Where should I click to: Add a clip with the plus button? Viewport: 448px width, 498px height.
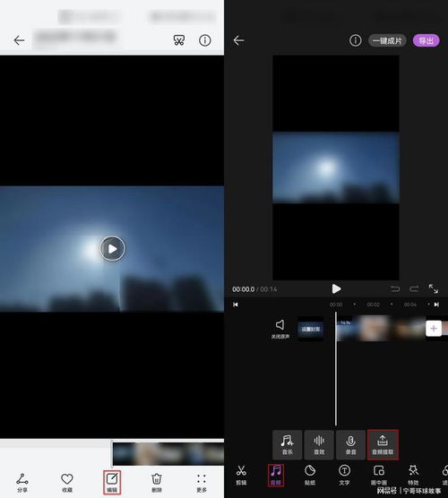[434, 329]
